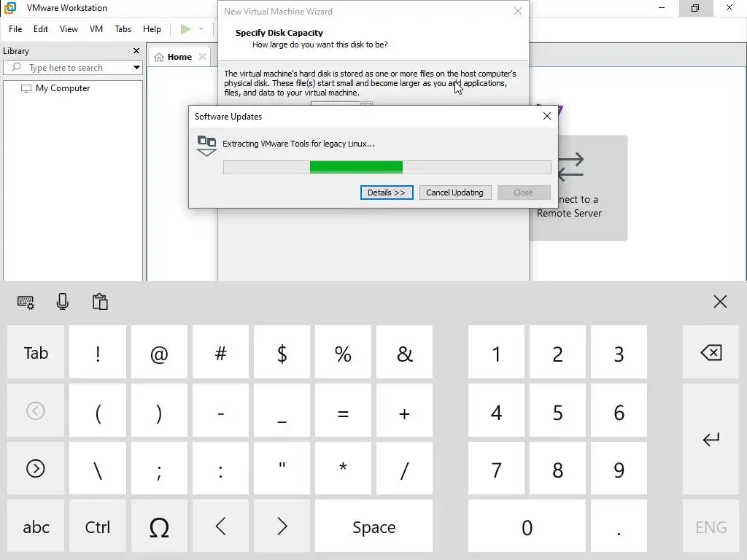Screen dimensions: 747x560
Task: Tap the Space key
Action: tap(374, 526)
